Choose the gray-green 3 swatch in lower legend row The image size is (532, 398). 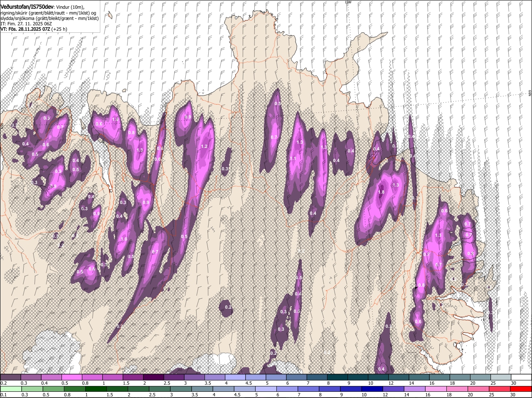point(181,389)
